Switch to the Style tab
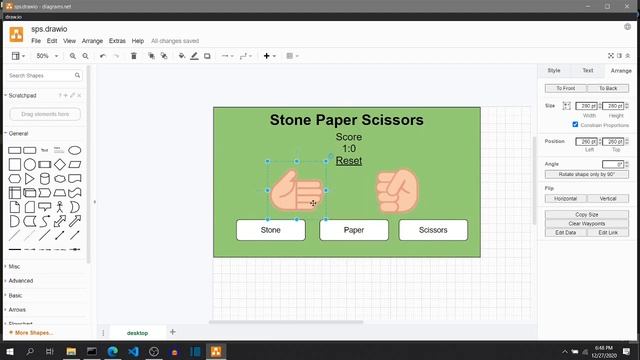The image size is (640, 360). (x=553, y=71)
